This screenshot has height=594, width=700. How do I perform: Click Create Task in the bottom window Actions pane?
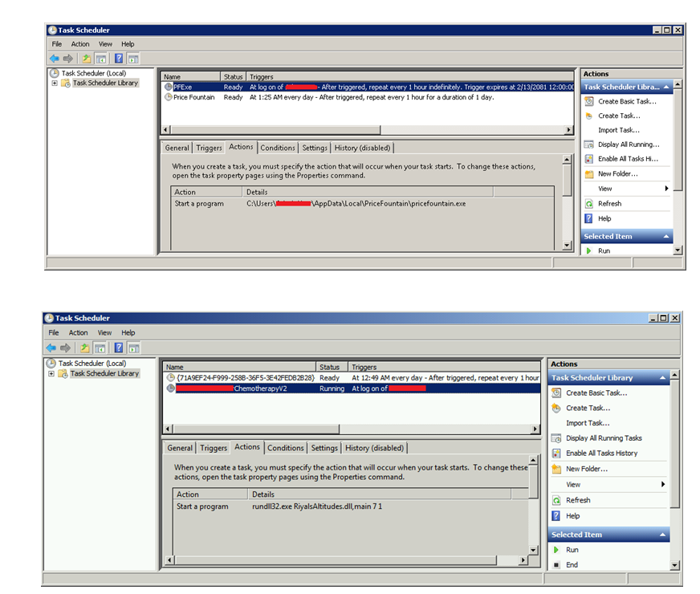pos(587,408)
